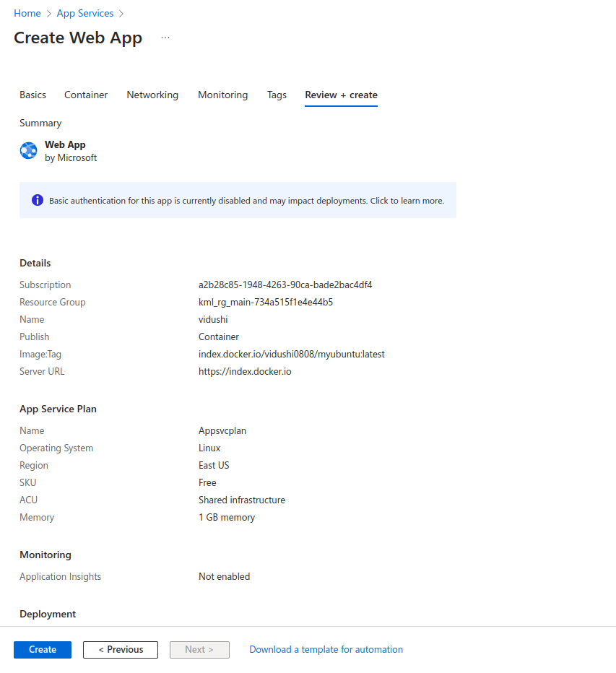Click the basic authentication info banner
This screenshot has width=616, height=673.
click(x=246, y=201)
